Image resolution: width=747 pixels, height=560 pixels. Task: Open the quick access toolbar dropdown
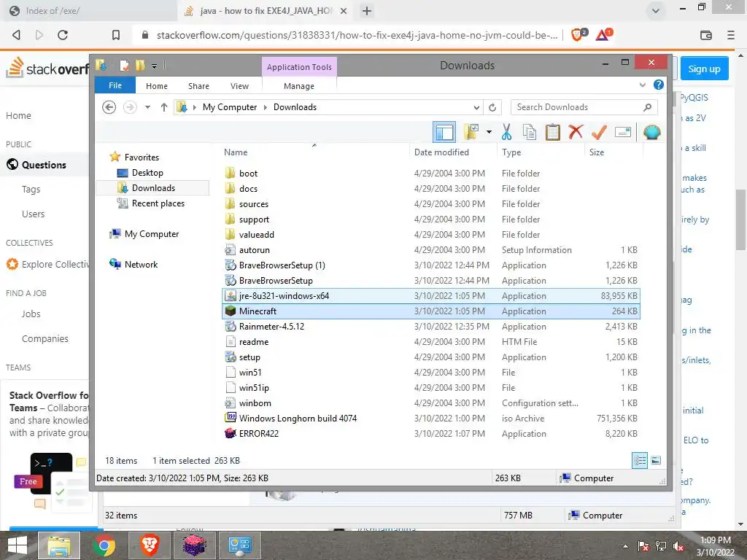click(x=155, y=66)
